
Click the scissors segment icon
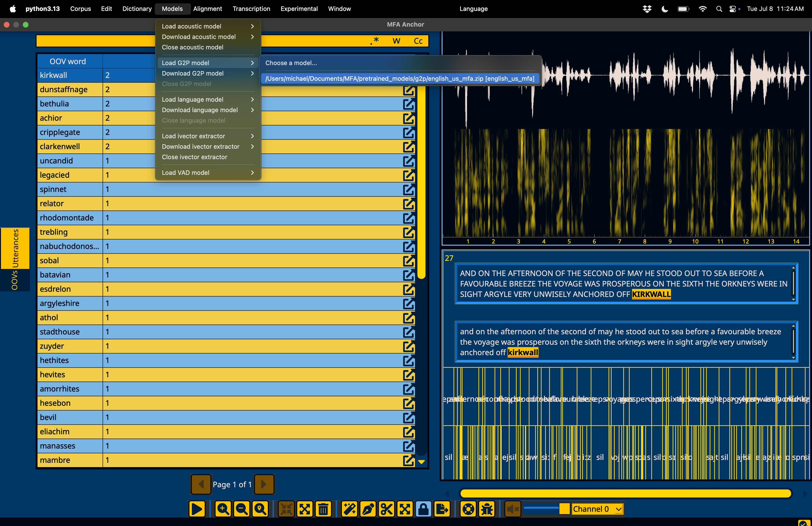coord(386,509)
